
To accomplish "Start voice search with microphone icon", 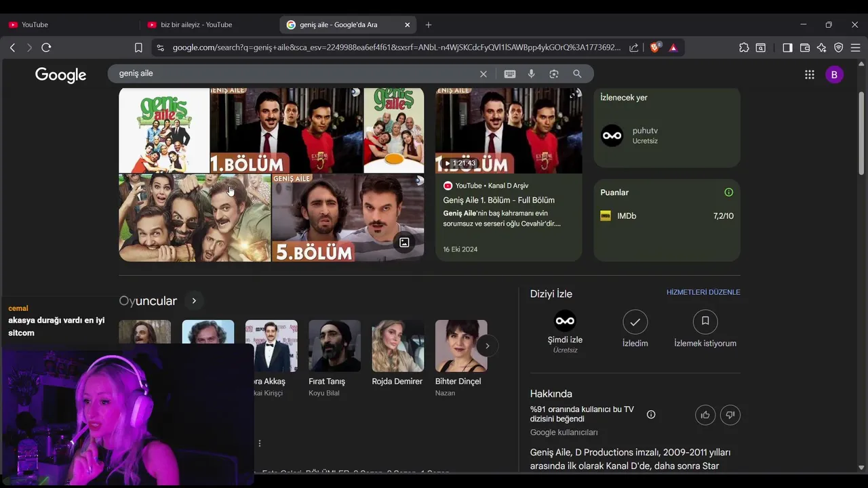I will click(x=532, y=74).
